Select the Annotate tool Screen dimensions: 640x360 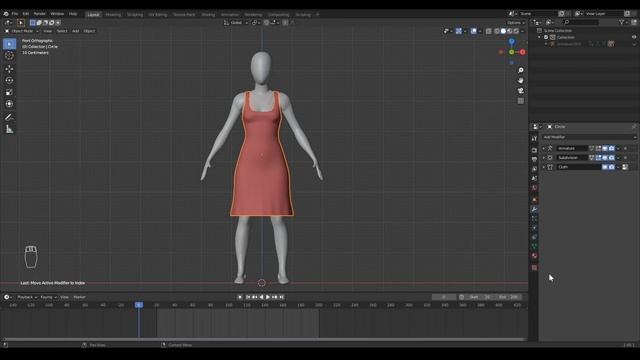(9, 117)
